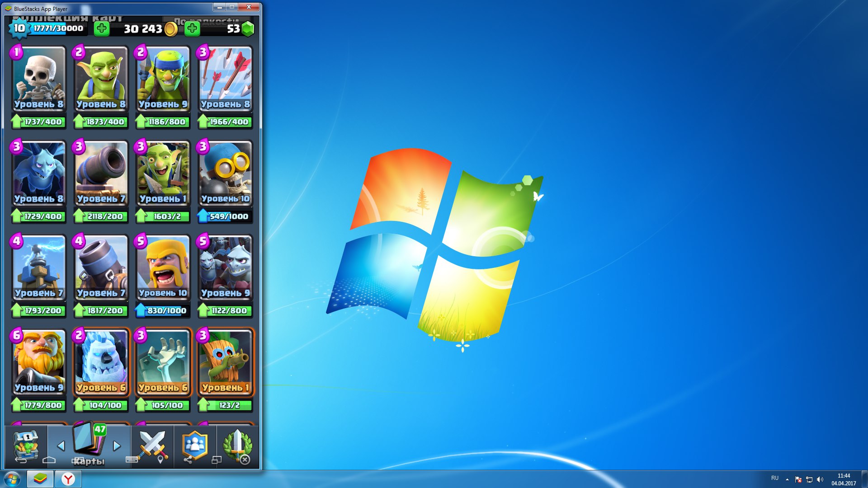Click the Barbarians progress bar 830/1000

163,310
